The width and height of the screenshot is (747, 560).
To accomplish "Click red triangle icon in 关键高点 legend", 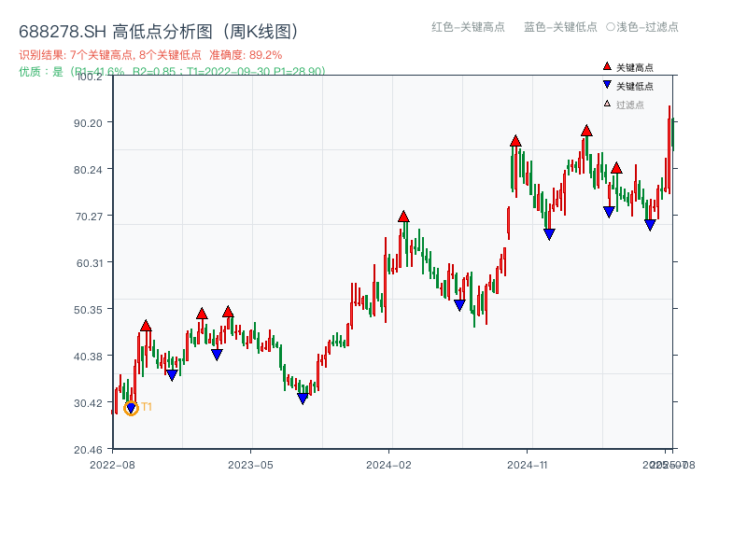I will click(607, 66).
